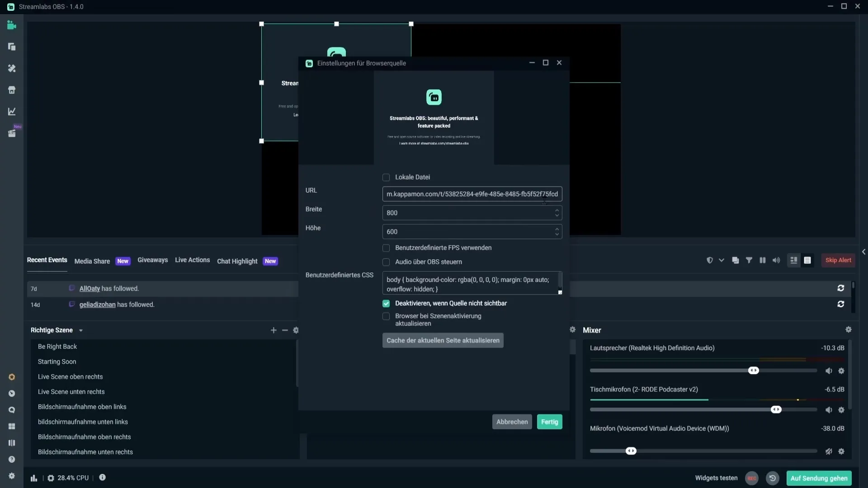Open the analytics chart icon in sidebar
This screenshot has height=488, width=868.
pyautogui.click(x=12, y=112)
